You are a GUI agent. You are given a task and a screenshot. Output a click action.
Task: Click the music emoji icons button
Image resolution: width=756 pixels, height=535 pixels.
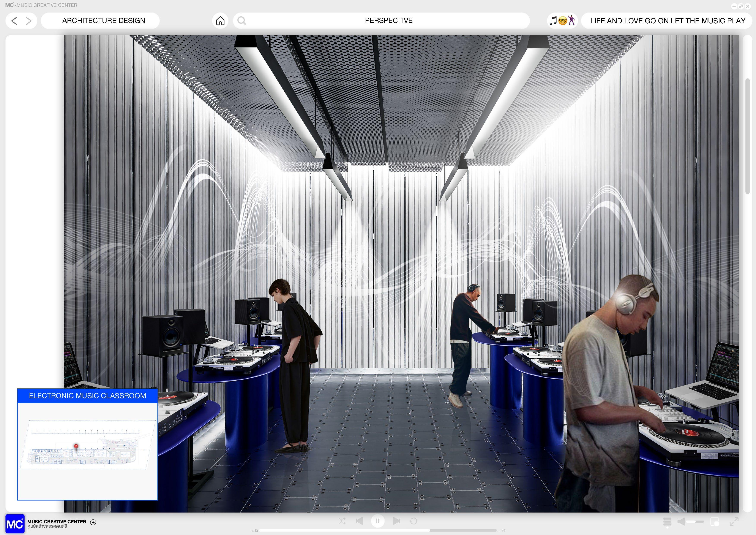click(562, 21)
